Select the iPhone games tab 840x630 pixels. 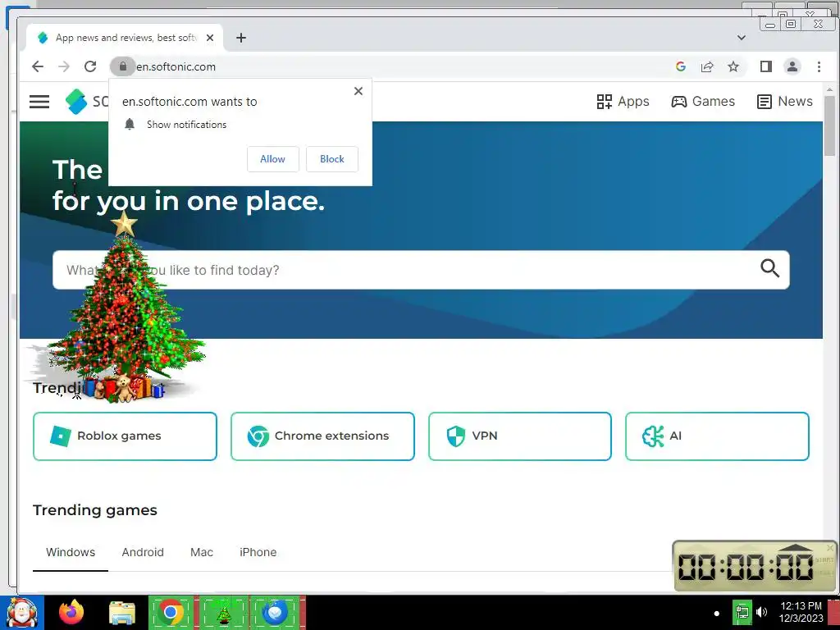(258, 552)
